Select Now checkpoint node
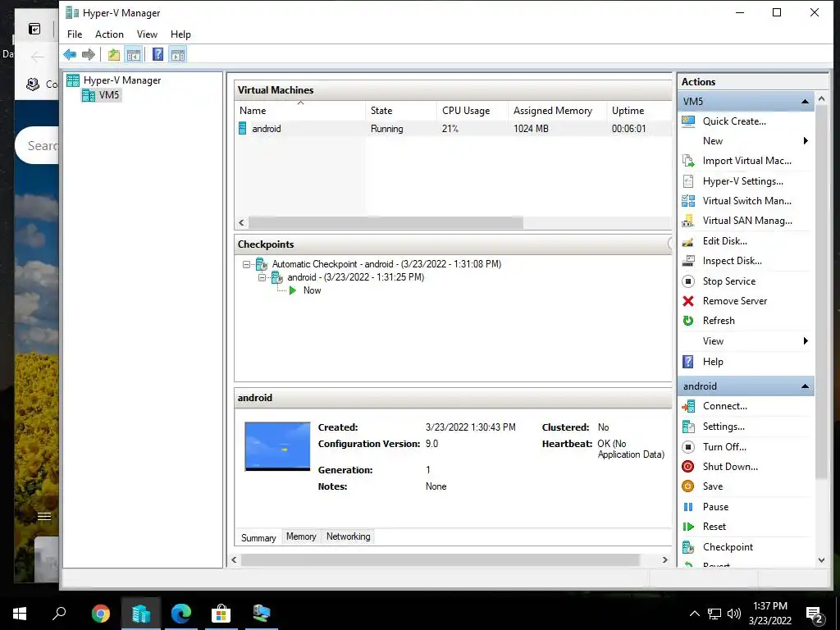This screenshot has width=840, height=630. coord(312,290)
